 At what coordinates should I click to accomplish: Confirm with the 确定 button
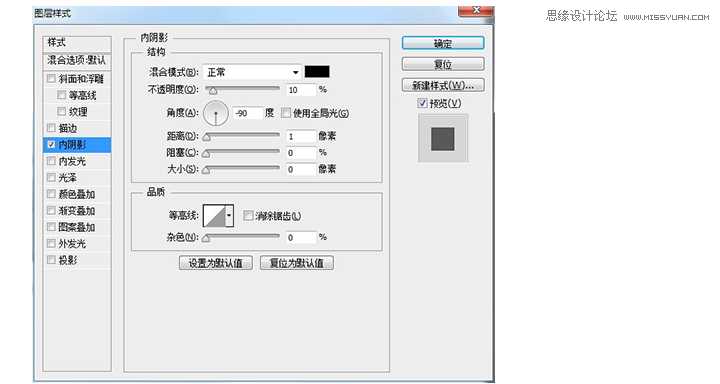click(443, 43)
